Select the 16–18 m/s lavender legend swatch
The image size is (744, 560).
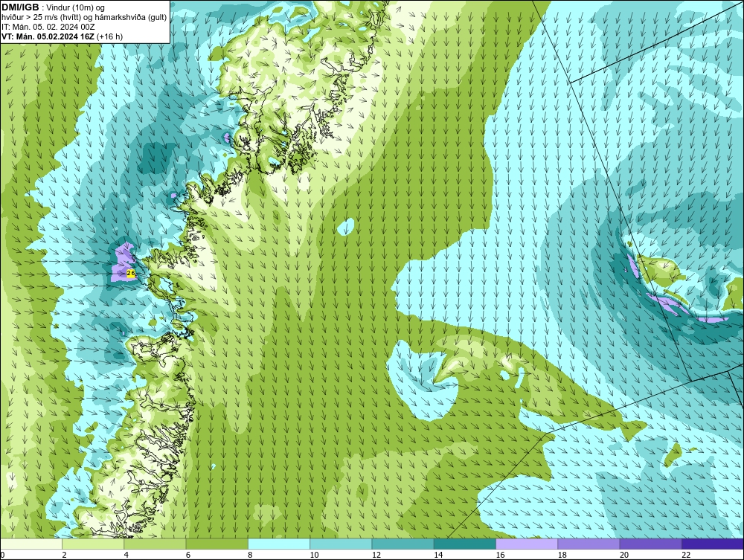coord(527,544)
